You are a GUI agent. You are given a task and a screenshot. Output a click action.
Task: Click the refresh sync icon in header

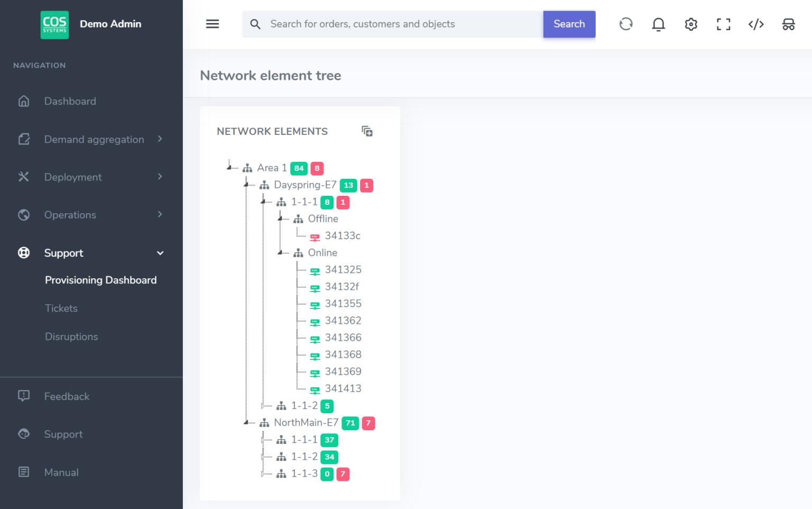click(x=626, y=24)
